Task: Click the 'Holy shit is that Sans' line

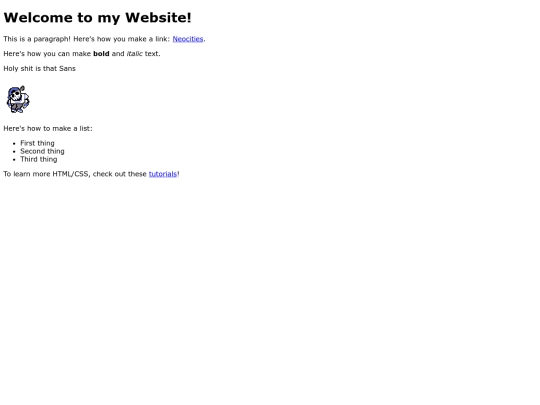Action: point(39,69)
